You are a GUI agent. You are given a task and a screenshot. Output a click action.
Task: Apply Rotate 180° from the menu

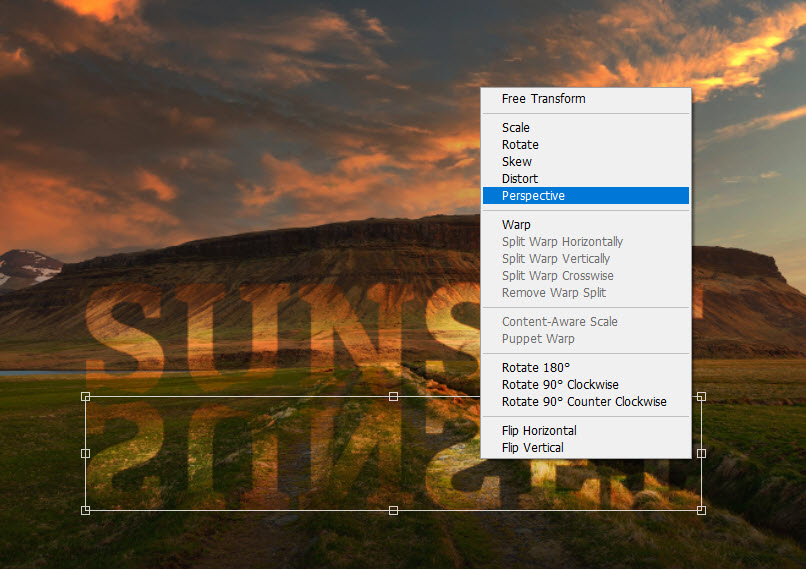536,368
